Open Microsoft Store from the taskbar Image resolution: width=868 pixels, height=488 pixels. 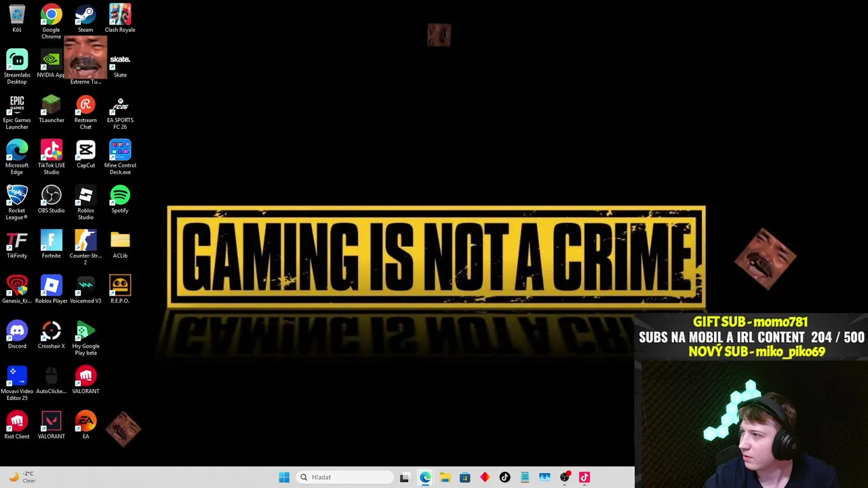[465, 477]
